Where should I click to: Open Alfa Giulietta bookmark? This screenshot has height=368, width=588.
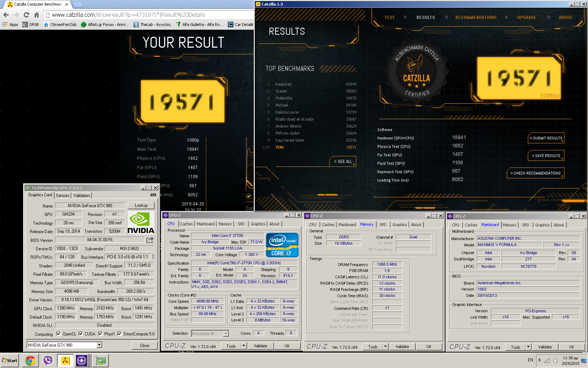point(199,25)
